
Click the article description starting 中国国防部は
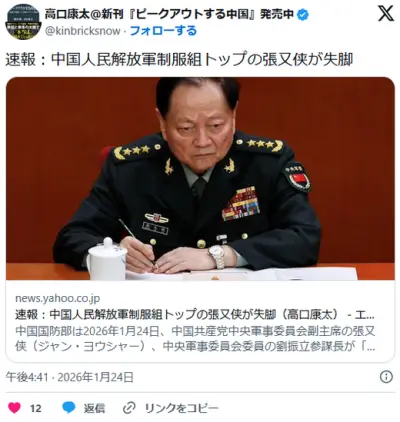coord(195,339)
